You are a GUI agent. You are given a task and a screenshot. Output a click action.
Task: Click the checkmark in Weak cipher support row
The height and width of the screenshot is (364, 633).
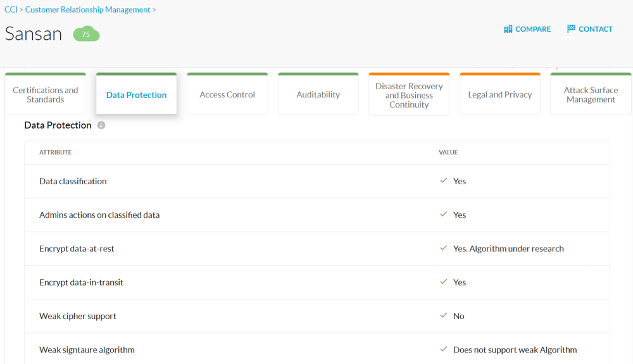pyautogui.click(x=444, y=315)
